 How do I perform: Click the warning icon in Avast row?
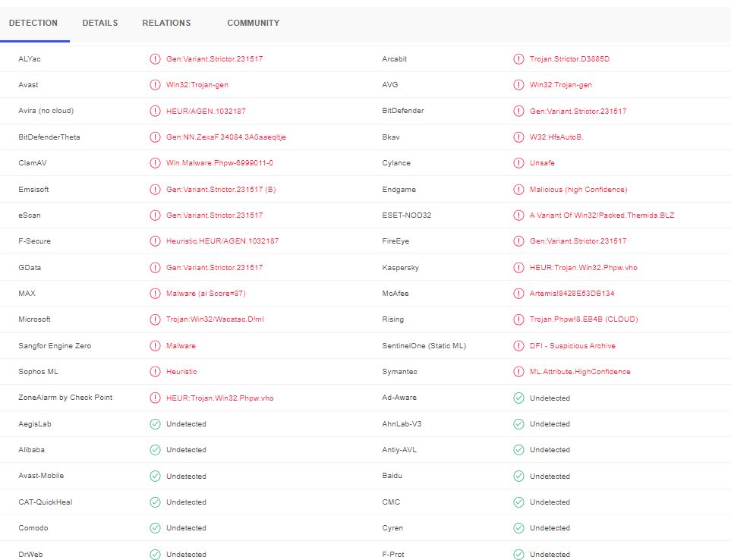coord(155,85)
